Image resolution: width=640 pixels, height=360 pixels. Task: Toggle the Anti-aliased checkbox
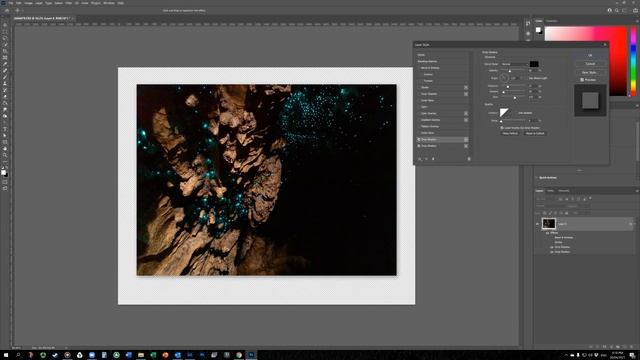click(516, 113)
